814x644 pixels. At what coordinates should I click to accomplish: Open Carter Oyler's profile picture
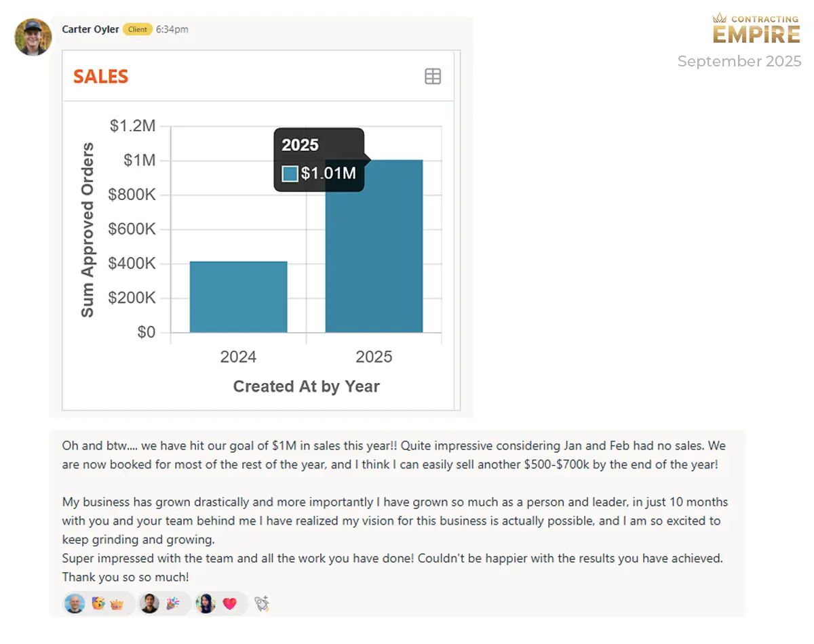33,37
